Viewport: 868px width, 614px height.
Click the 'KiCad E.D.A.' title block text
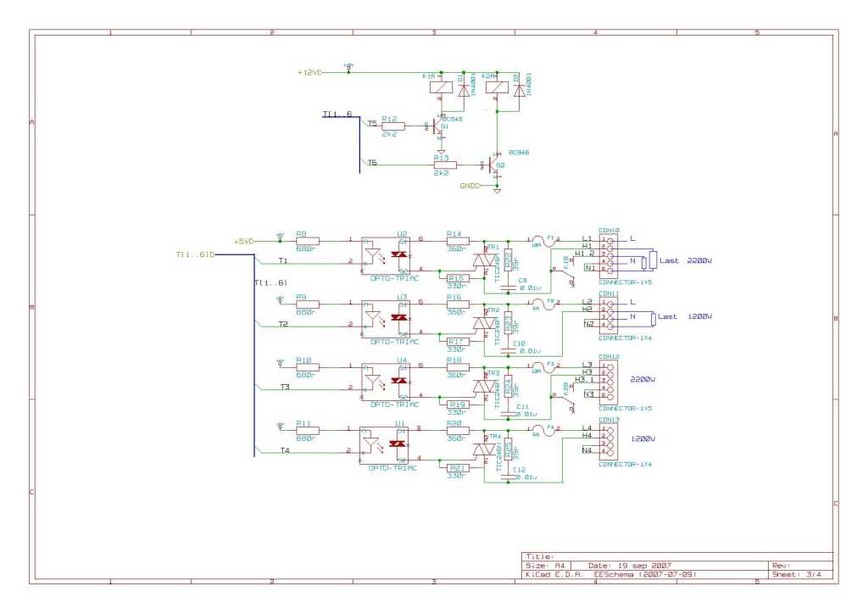click(554, 575)
